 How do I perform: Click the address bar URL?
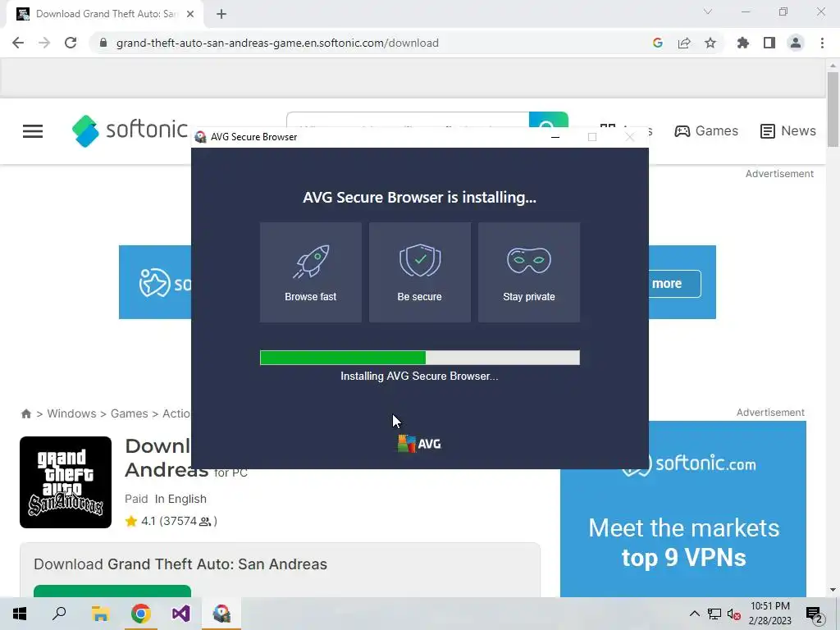click(277, 43)
